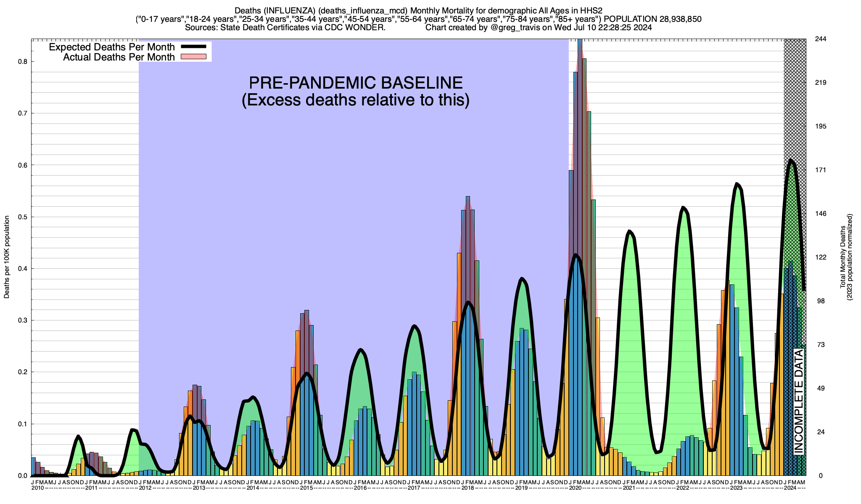Click the 122 value on right axis

tap(821, 257)
